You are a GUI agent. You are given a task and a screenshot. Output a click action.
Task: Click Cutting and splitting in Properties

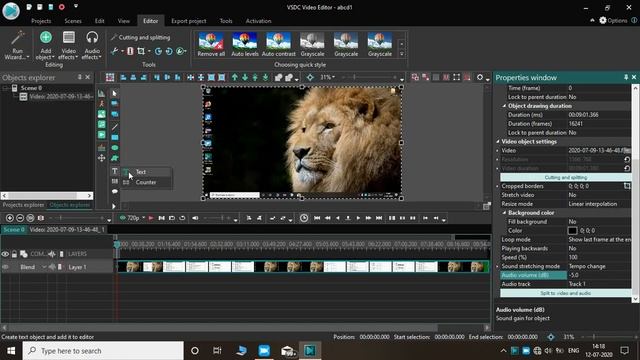click(566, 177)
